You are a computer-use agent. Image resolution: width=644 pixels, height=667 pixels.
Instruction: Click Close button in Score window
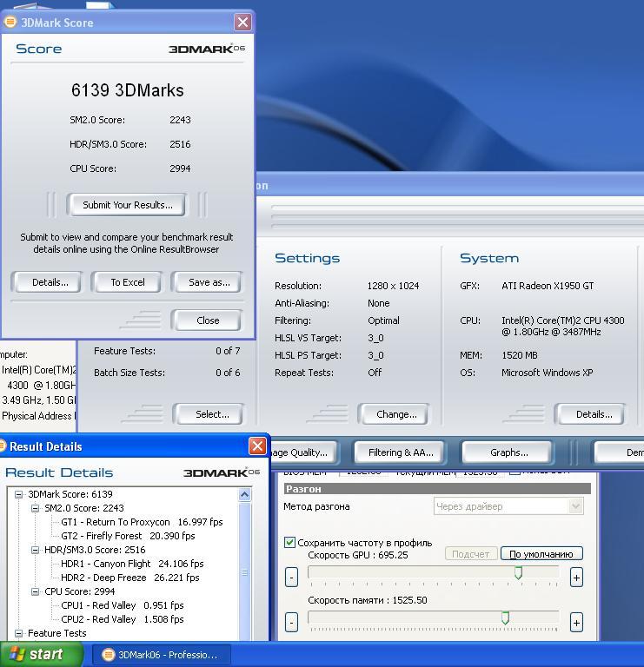coord(208,320)
